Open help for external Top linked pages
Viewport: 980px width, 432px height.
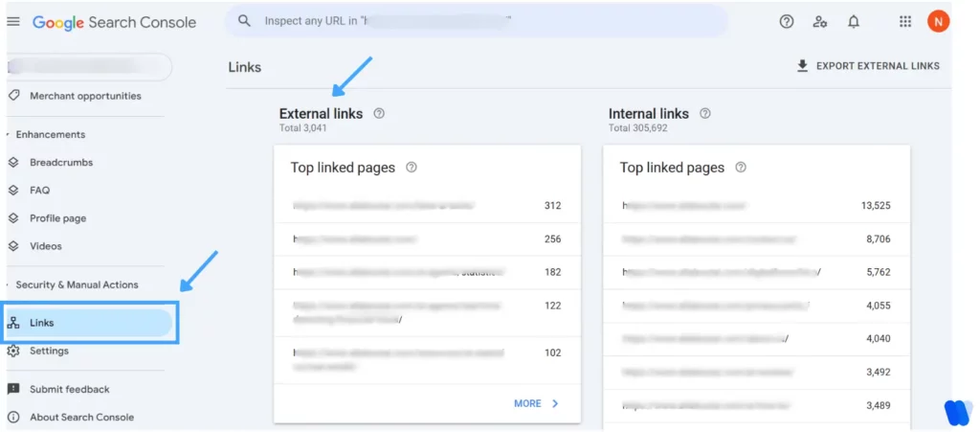click(x=412, y=168)
